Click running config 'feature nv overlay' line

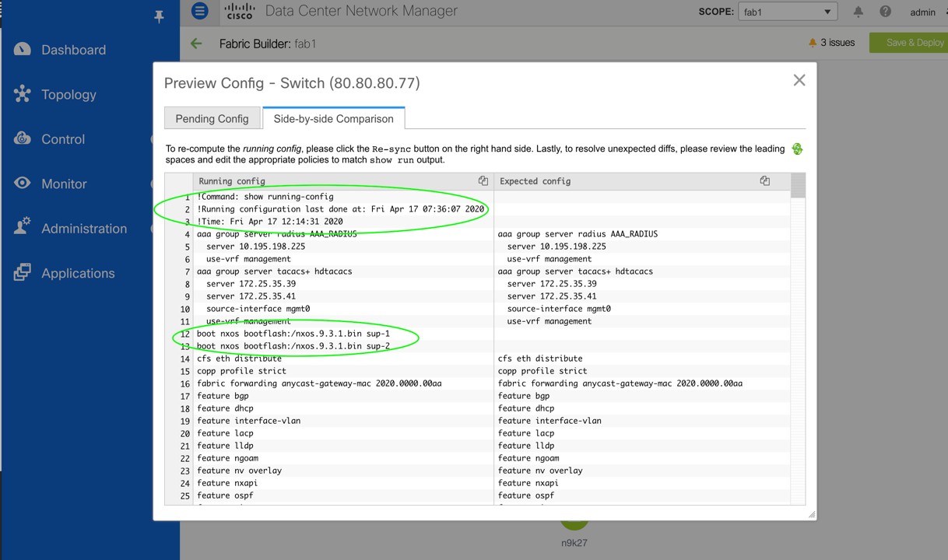pyautogui.click(x=239, y=471)
